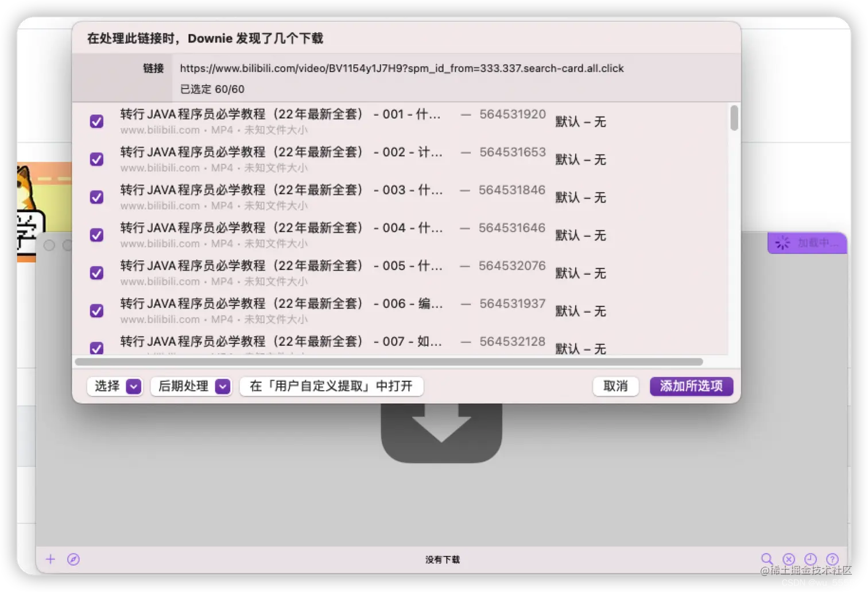
Task: Deselect the 004 episode checkbox
Action: pyautogui.click(x=96, y=235)
